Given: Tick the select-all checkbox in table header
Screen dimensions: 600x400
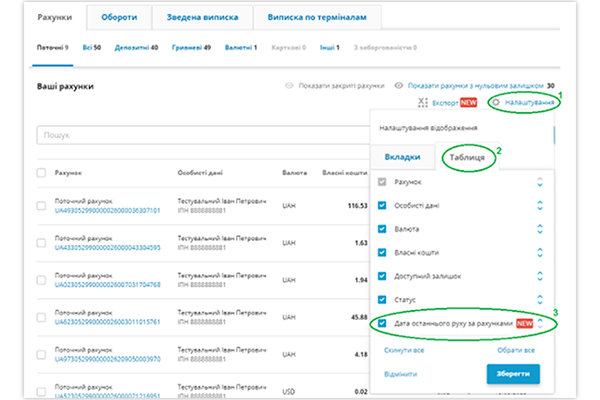Looking at the screenshot, I should [x=41, y=172].
